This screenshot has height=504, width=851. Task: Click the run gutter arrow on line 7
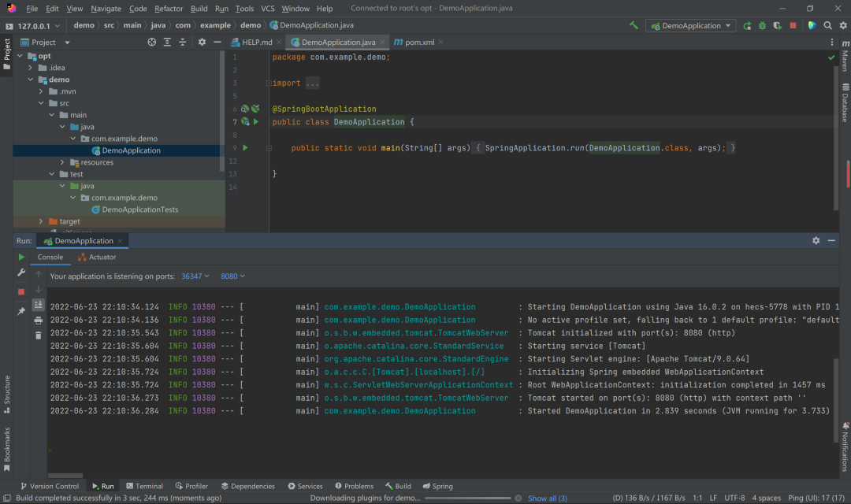tap(256, 121)
